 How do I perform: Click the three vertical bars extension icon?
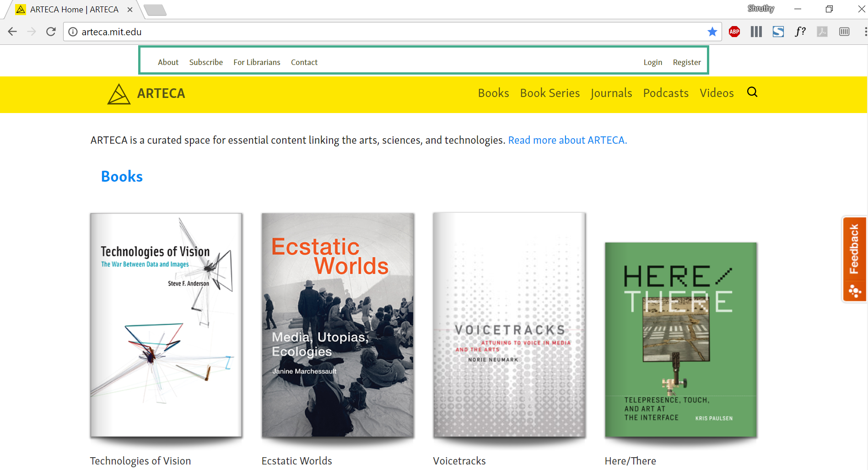pyautogui.click(x=756, y=32)
